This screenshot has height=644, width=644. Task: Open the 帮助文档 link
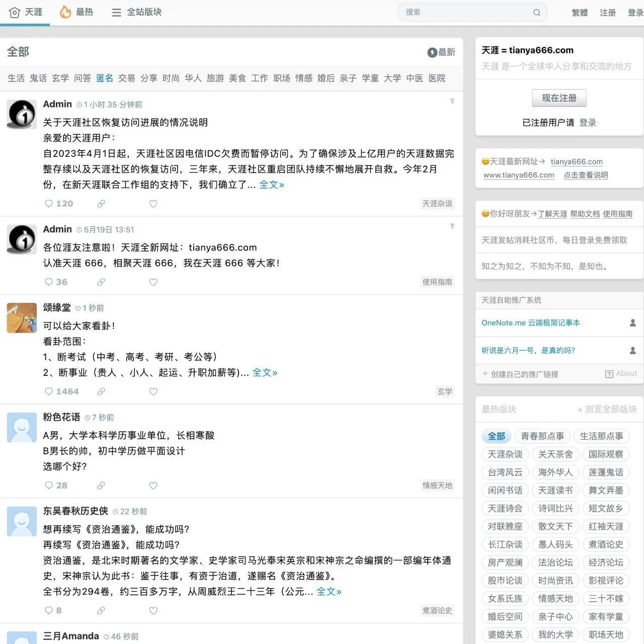(585, 214)
